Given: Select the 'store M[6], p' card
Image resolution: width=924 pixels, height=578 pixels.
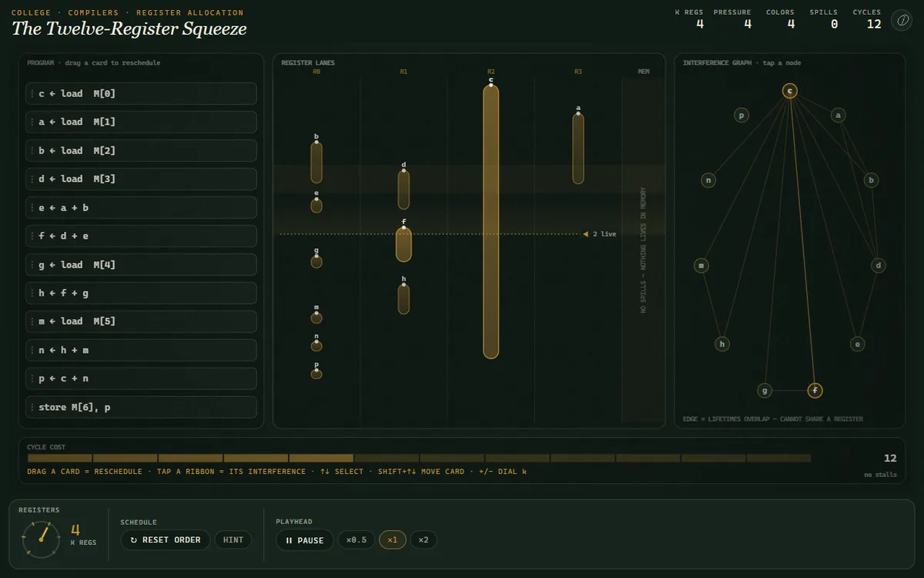Looking at the screenshot, I should coord(141,407).
